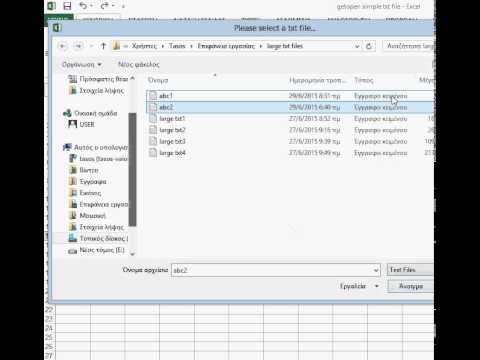Open the Μουσική folder in the sidebar

[x=87, y=216]
